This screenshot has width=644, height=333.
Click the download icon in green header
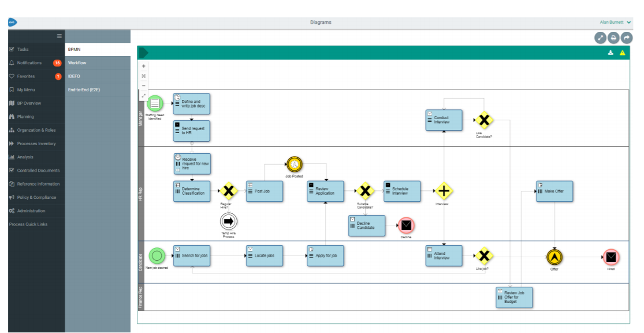611,53
